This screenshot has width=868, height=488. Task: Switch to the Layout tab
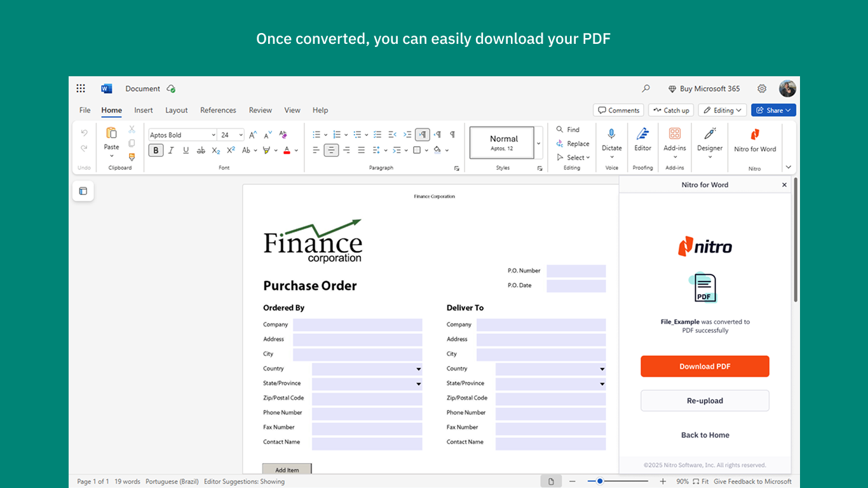pos(177,110)
